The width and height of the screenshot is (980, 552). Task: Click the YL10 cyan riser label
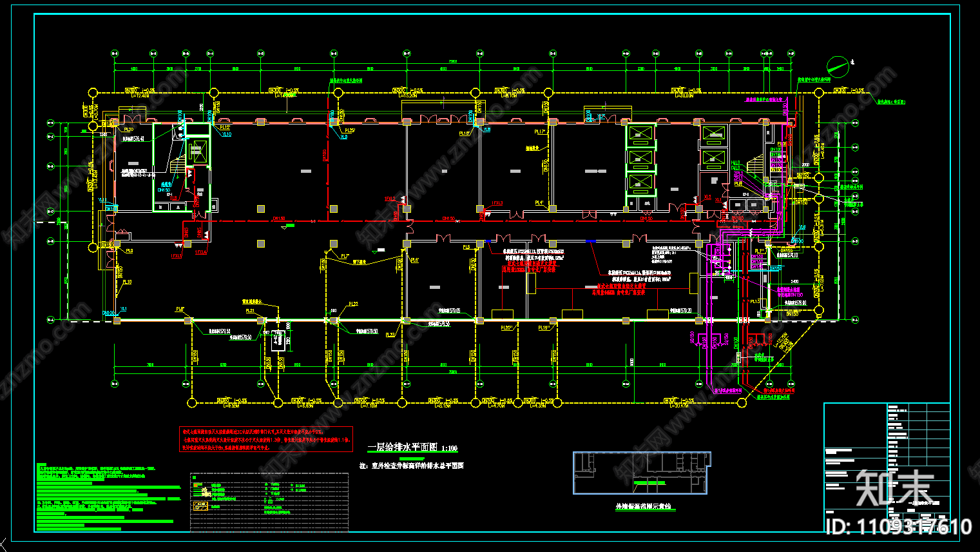pyautogui.click(x=227, y=134)
